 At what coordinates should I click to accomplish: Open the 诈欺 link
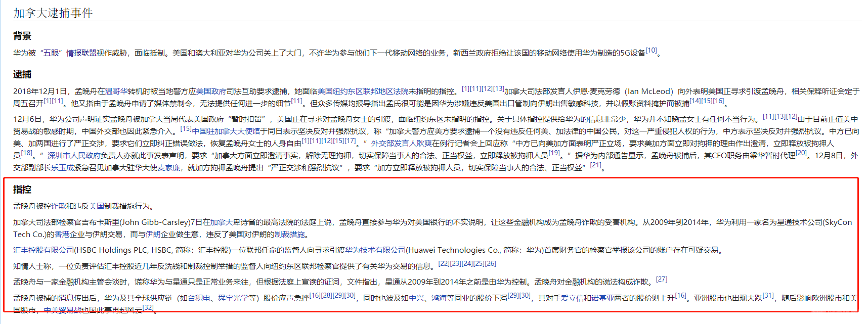click(x=59, y=206)
